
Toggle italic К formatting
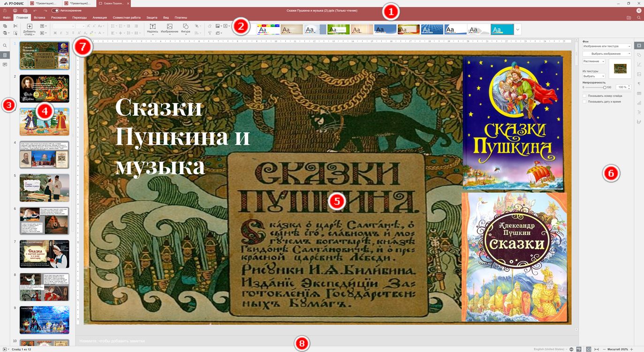pos(61,33)
